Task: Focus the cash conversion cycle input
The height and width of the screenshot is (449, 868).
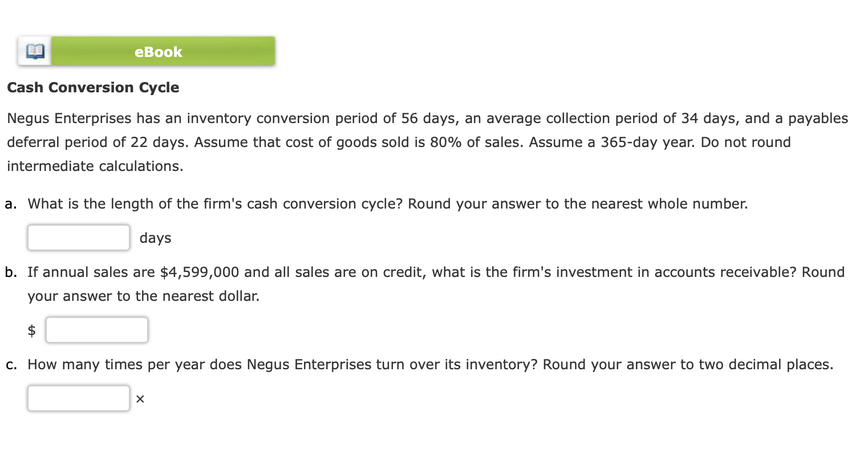Action: (x=78, y=238)
